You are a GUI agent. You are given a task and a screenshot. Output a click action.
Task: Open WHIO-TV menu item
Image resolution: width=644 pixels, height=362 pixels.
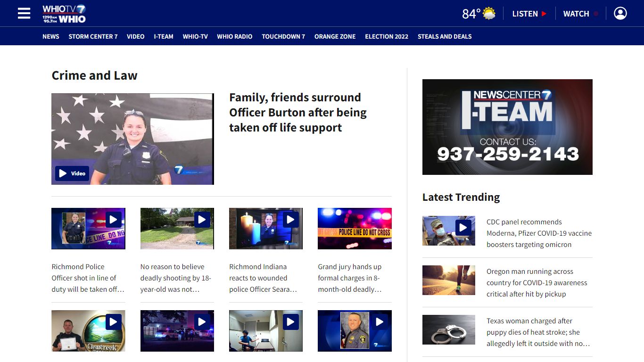point(195,36)
